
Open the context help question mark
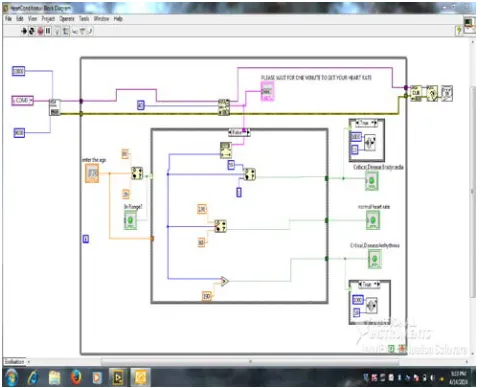point(459,31)
